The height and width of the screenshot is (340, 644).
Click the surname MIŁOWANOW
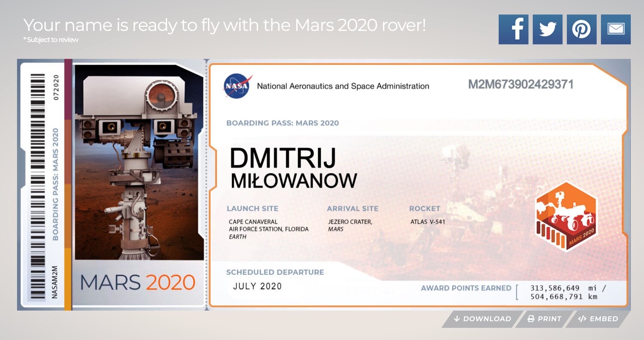pyautogui.click(x=294, y=181)
